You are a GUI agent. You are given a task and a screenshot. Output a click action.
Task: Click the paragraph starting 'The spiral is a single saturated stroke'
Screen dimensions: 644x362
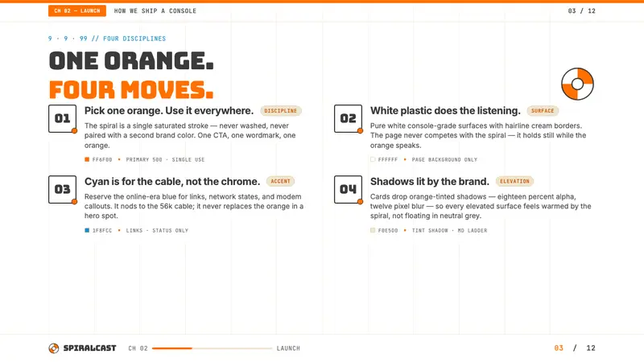190,135
